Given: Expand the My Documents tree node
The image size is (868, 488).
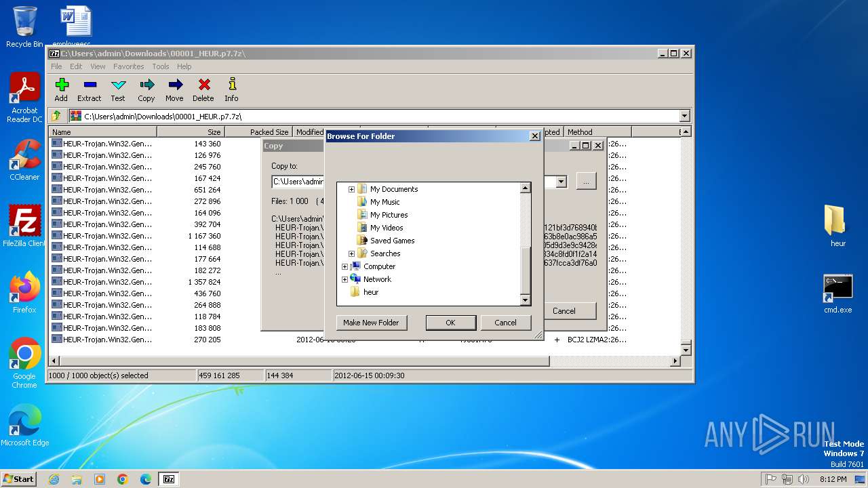Looking at the screenshot, I should pyautogui.click(x=351, y=189).
